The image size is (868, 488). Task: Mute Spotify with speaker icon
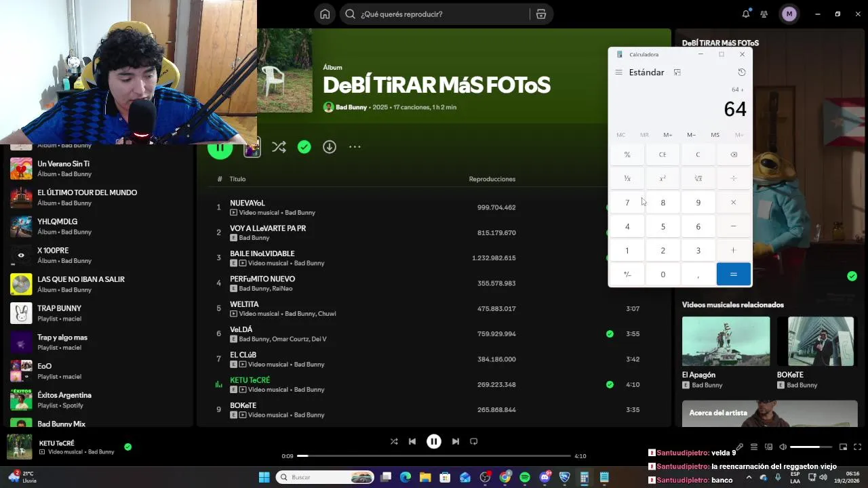pyautogui.click(x=783, y=447)
